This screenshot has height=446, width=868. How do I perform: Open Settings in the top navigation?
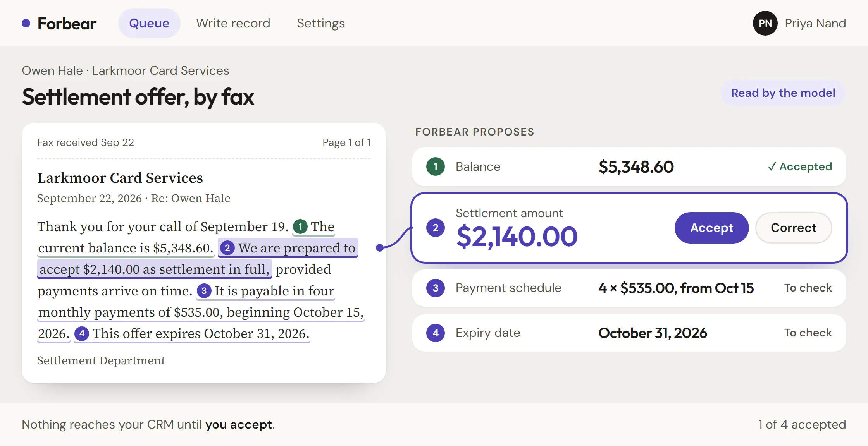click(320, 23)
